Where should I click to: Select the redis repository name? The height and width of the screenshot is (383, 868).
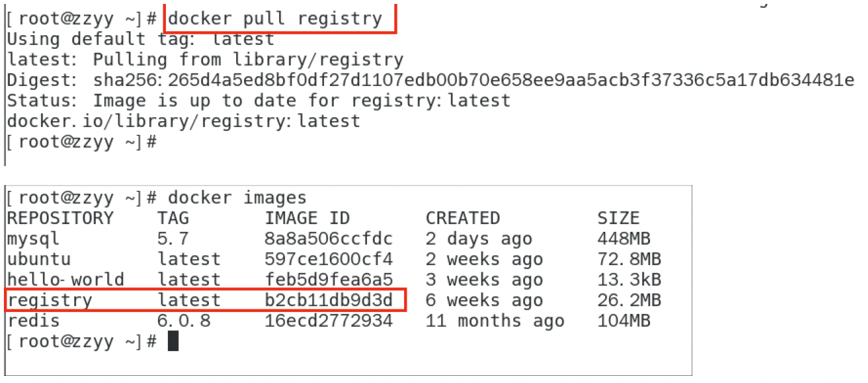[33, 321]
